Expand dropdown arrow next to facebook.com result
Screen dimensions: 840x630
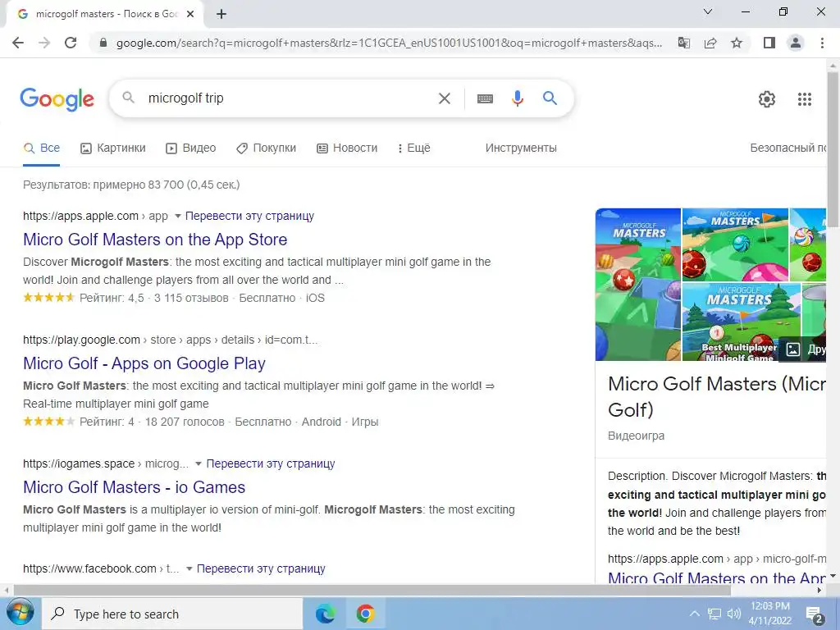(189, 568)
